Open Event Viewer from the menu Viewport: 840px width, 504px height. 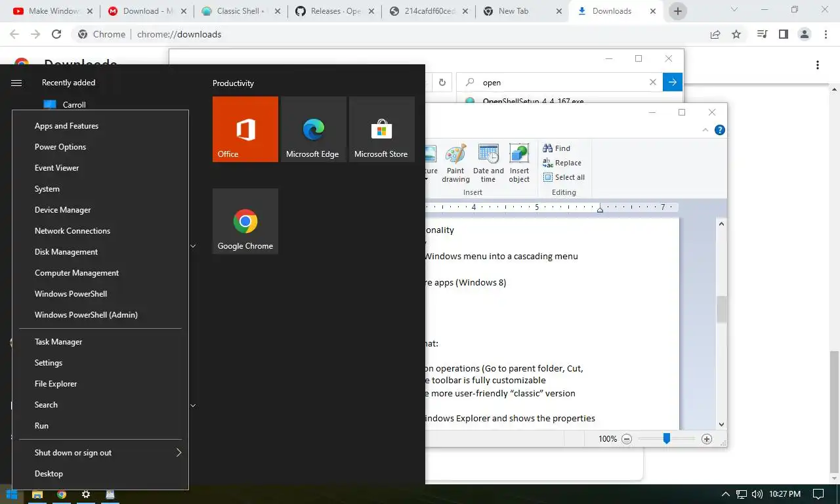click(100, 168)
